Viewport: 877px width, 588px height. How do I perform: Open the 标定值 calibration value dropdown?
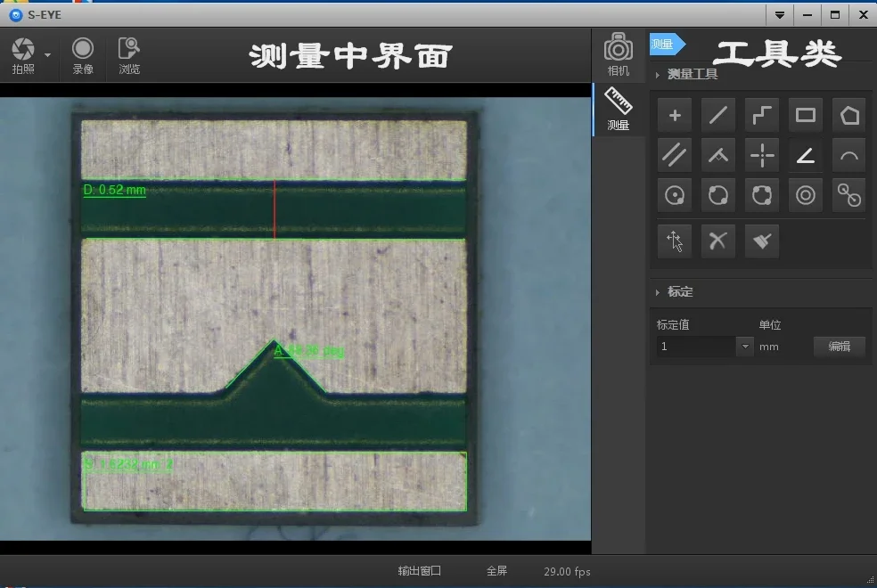(x=745, y=347)
